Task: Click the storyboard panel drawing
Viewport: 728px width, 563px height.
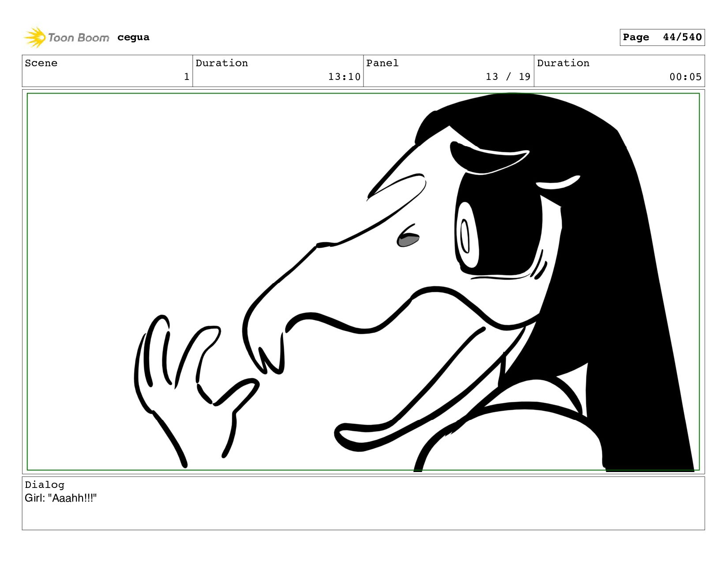Action: (363, 282)
